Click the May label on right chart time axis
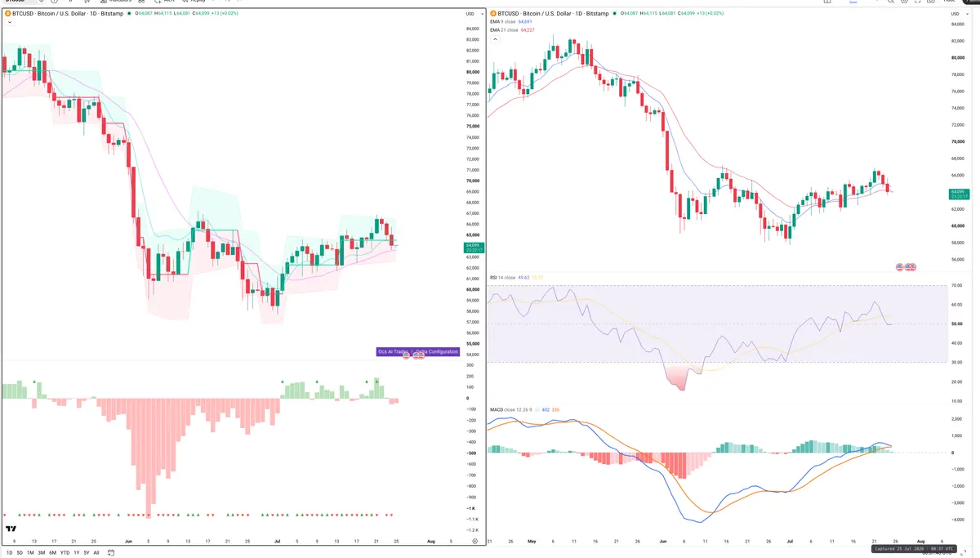 pyautogui.click(x=532, y=541)
